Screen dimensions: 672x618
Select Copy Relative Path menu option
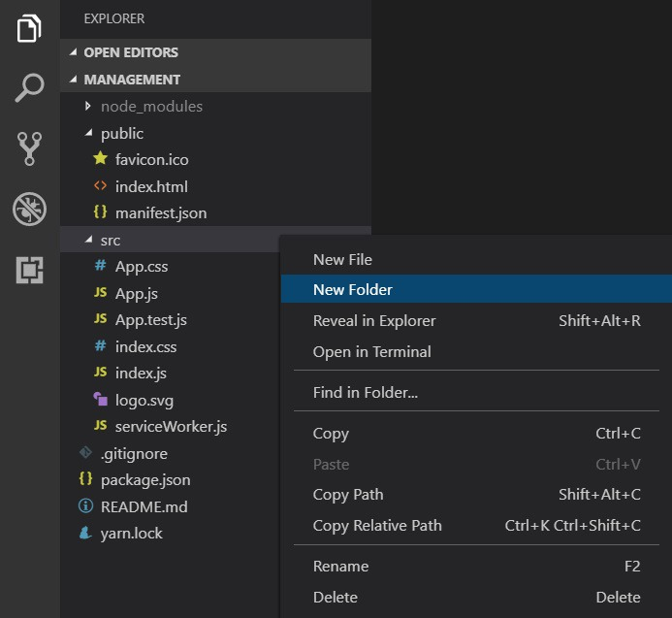(377, 526)
